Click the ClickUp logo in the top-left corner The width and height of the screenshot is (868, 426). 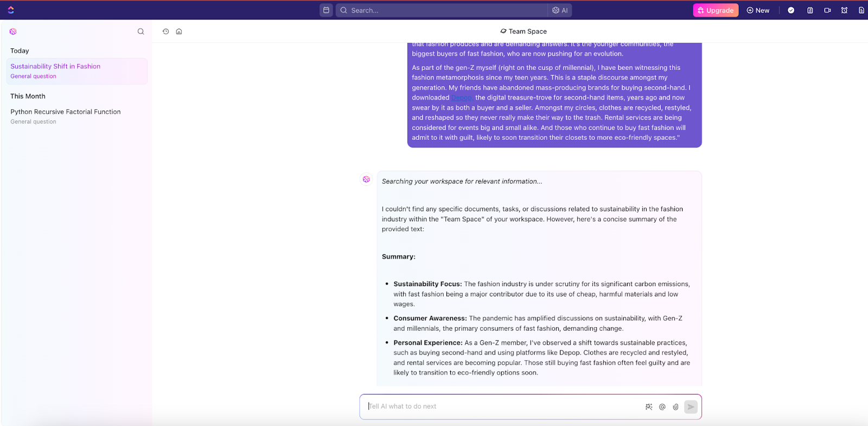click(x=11, y=10)
